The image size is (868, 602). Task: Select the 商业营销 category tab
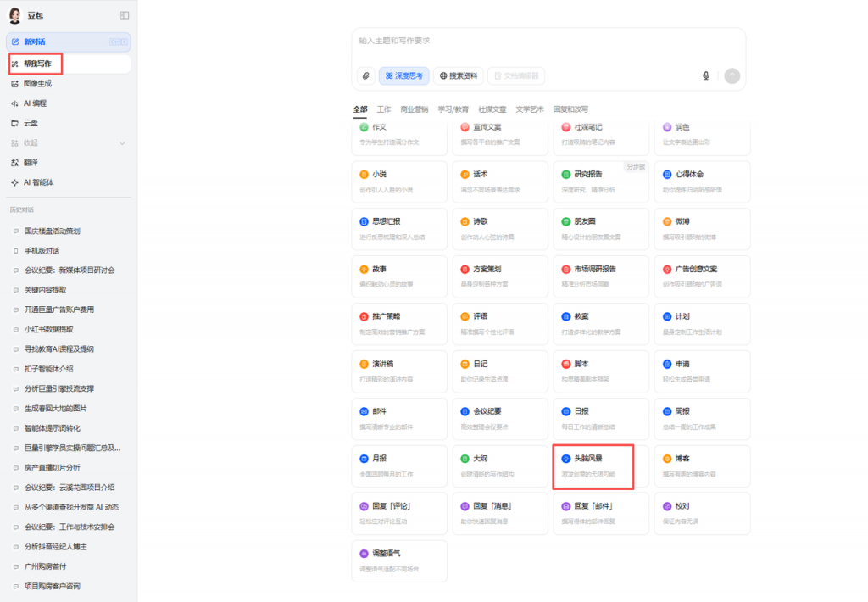[415, 109]
